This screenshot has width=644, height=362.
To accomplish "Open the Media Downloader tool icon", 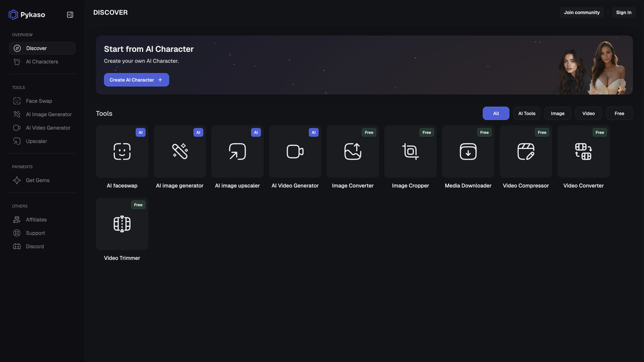I will click(468, 152).
